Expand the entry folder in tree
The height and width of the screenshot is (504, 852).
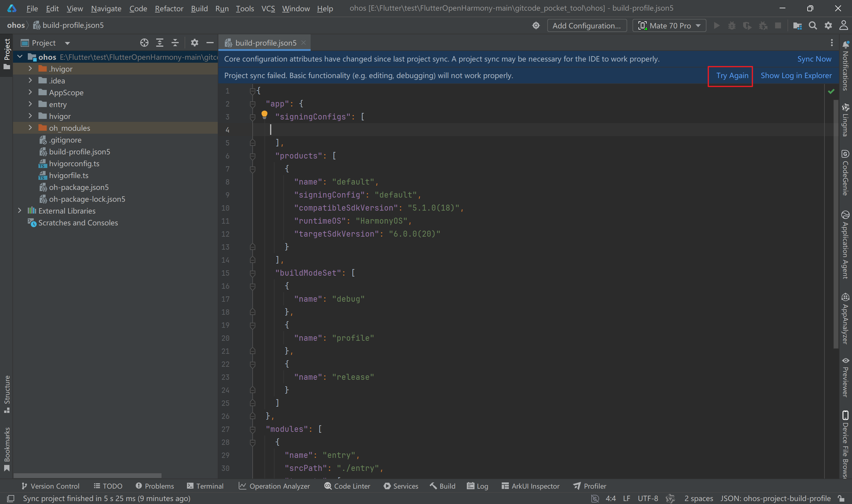[30, 104]
